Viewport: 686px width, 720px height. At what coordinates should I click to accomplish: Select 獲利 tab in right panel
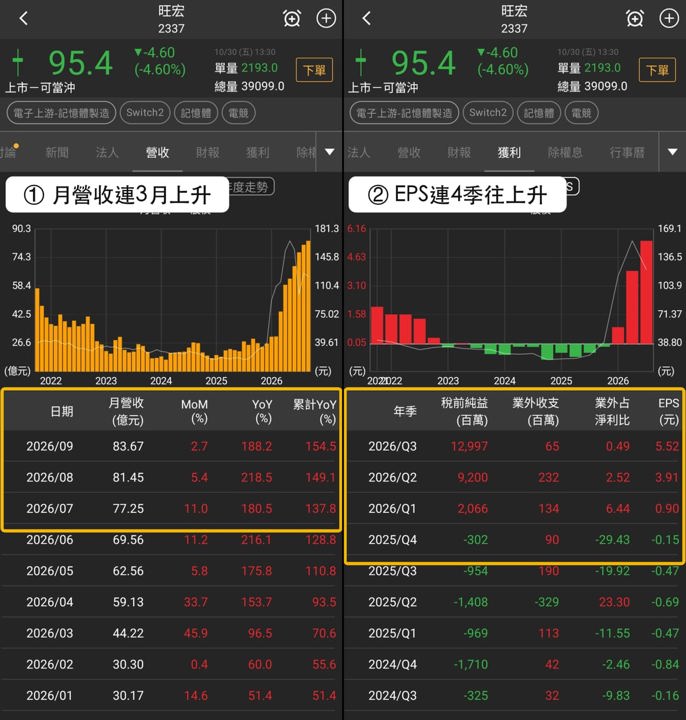(x=509, y=152)
